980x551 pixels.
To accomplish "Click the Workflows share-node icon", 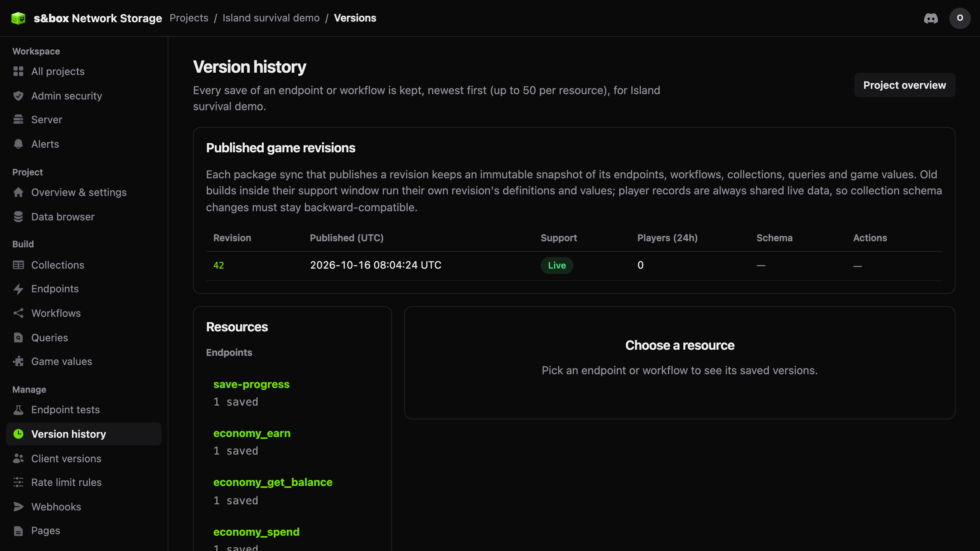I will 18,313.
